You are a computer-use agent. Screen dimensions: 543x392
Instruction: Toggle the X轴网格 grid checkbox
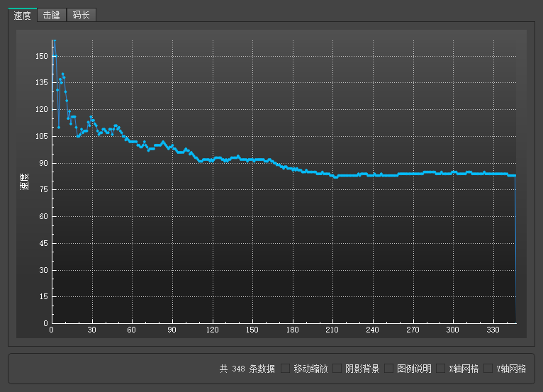(440, 369)
